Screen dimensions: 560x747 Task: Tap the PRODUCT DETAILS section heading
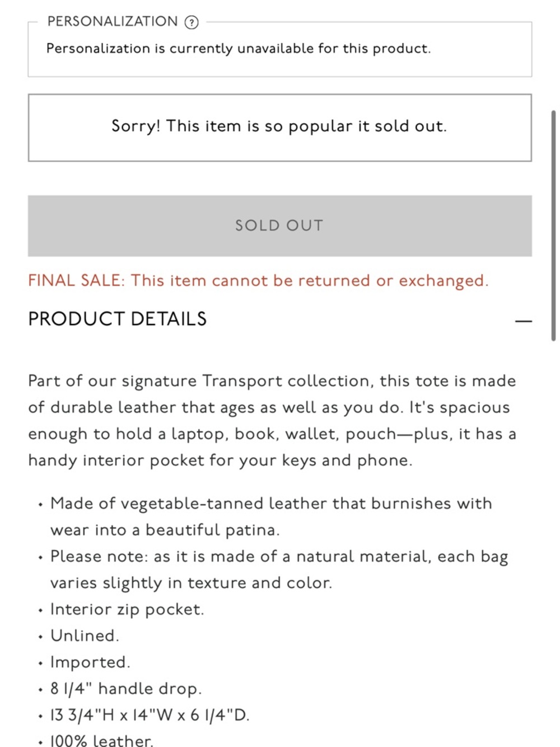click(x=118, y=319)
